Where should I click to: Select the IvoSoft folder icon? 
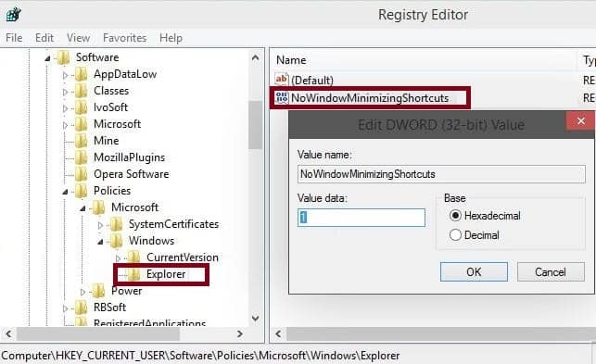pos(81,107)
